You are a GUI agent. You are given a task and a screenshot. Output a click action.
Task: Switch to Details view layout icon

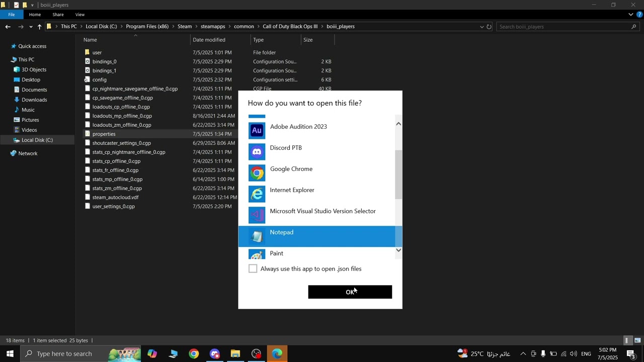click(x=627, y=340)
